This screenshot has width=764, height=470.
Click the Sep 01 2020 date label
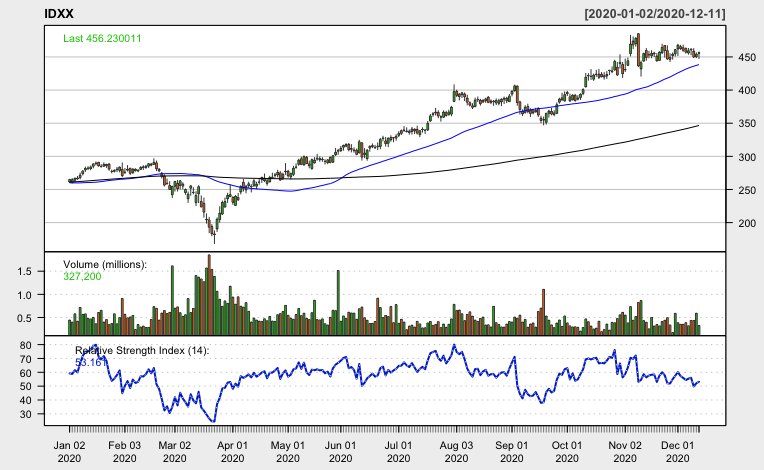tap(512, 452)
